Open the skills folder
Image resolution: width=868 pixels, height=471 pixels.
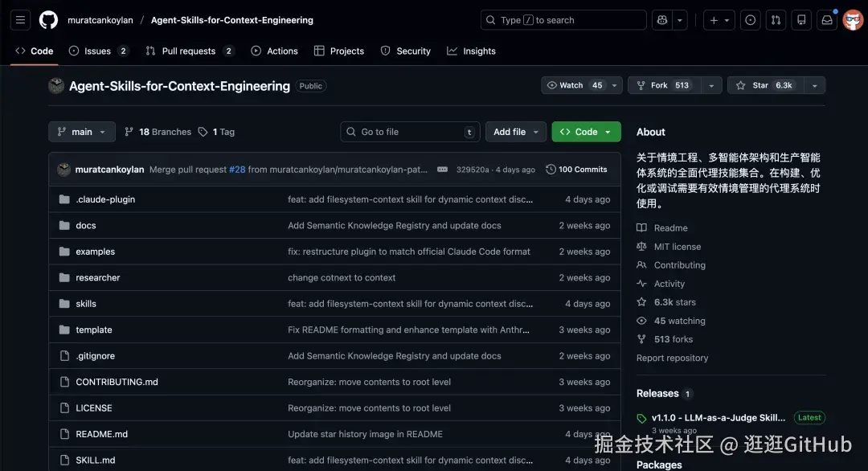(x=86, y=304)
